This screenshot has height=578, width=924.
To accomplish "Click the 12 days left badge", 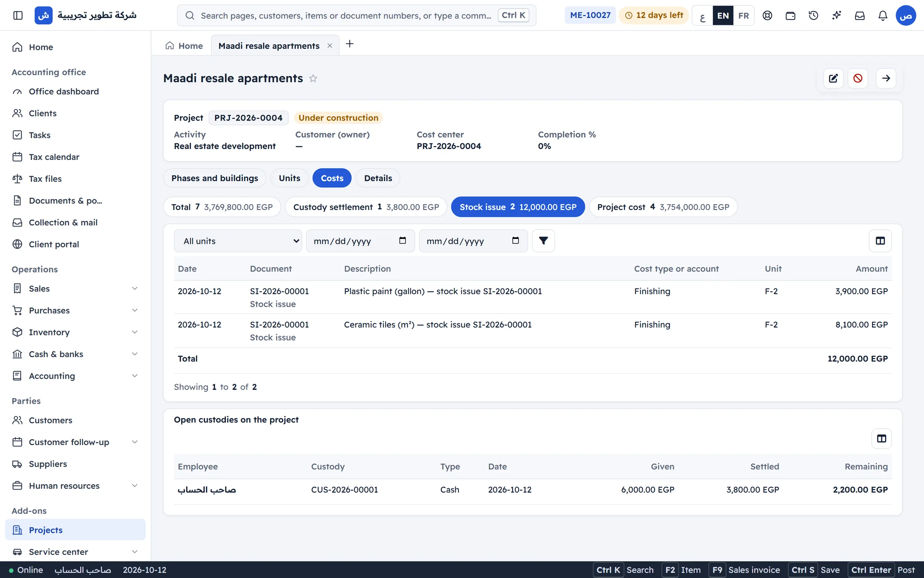I will click(654, 15).
